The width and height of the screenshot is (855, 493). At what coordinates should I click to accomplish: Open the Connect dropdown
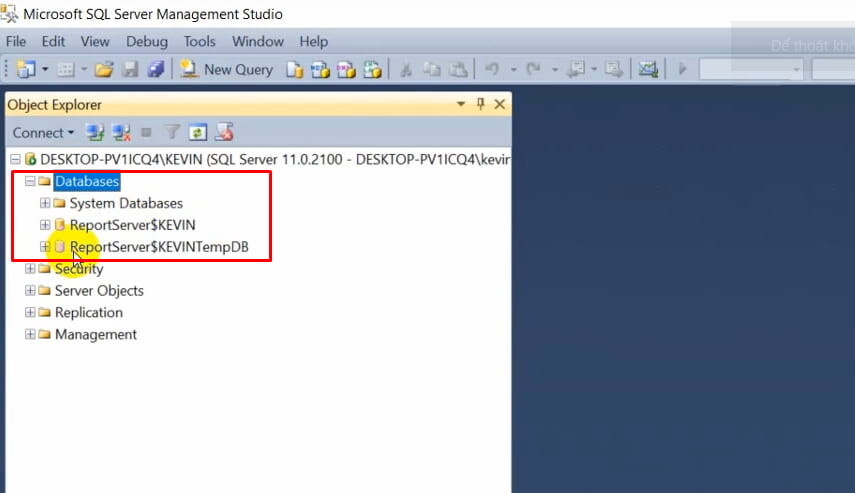[43, 133]
